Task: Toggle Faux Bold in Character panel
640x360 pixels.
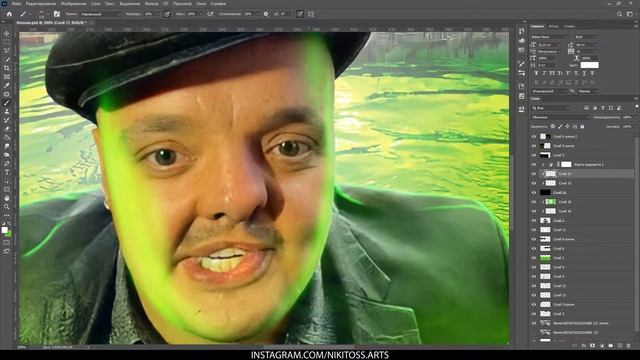Action: 536,73
